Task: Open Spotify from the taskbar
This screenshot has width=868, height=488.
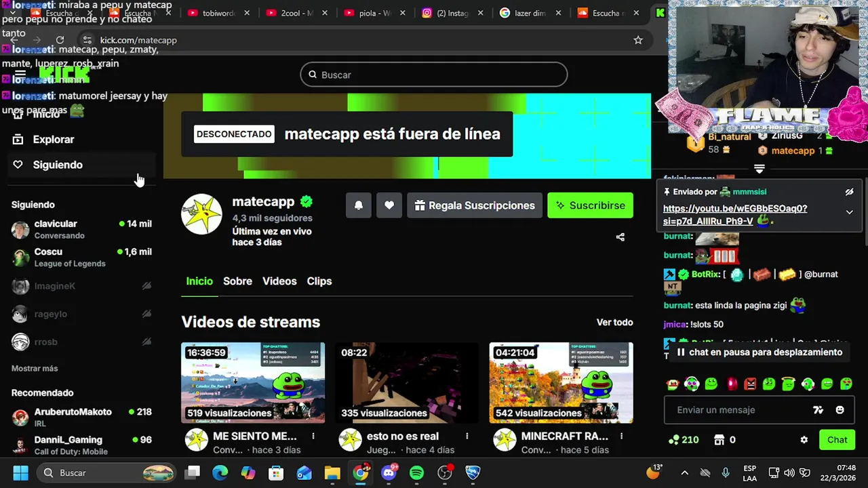Action: 416,472
